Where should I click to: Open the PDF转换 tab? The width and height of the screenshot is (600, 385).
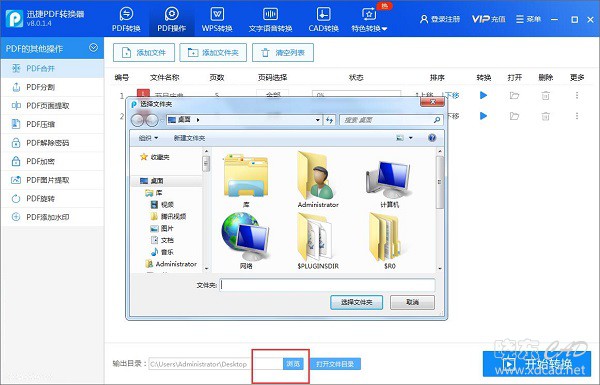(126, 19)
